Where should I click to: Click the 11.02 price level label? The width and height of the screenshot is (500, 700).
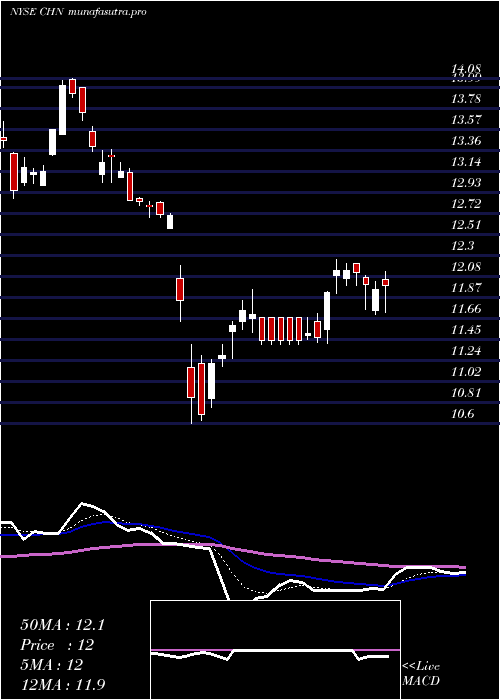pyautogui.click(x=466, y=372)
